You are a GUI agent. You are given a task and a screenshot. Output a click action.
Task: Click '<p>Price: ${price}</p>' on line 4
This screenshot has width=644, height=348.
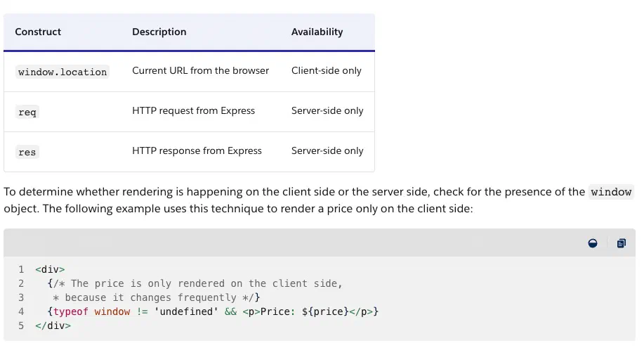pos(307,311)
